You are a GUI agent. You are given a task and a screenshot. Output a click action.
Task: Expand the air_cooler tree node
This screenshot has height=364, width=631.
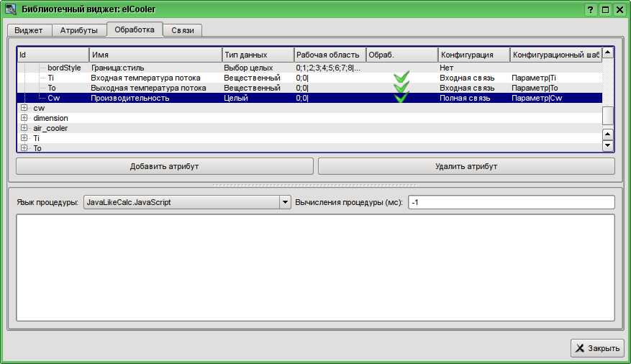24,128
